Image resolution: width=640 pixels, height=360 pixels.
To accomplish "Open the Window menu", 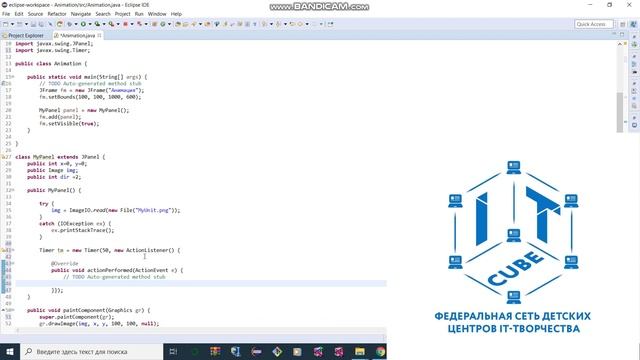I will [x=157, y=14].
